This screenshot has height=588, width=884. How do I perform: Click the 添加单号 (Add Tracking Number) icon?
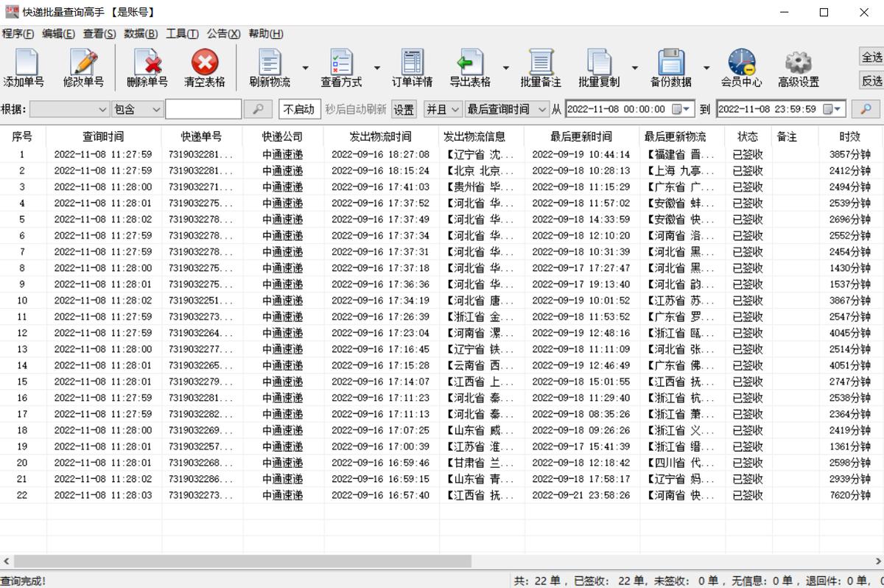click(26, 66)
